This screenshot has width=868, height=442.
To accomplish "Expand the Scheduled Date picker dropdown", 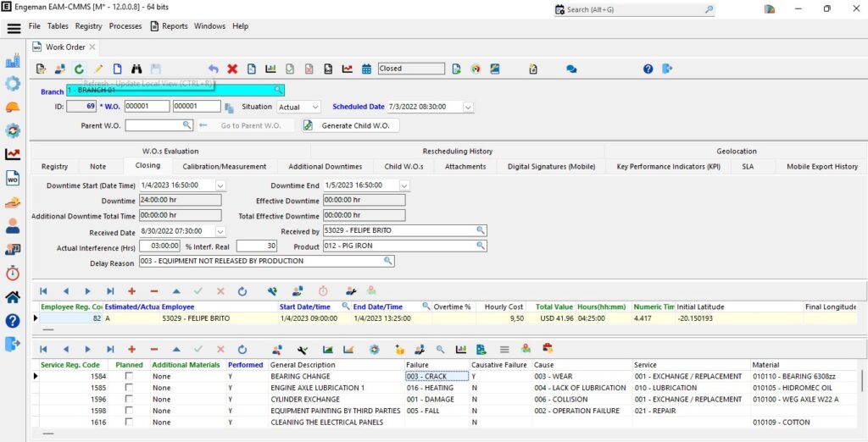I will click(467, 108).
